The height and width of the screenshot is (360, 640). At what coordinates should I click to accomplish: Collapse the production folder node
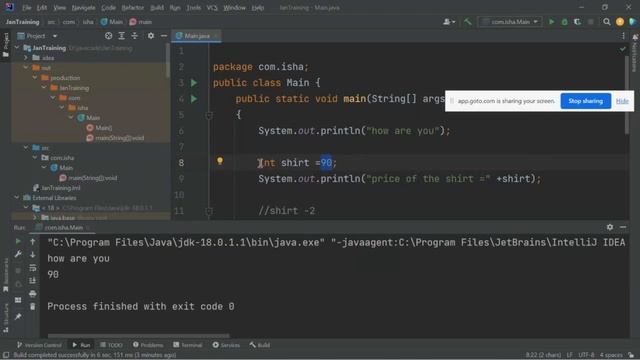pyautogui.click(x=35, y=78)
